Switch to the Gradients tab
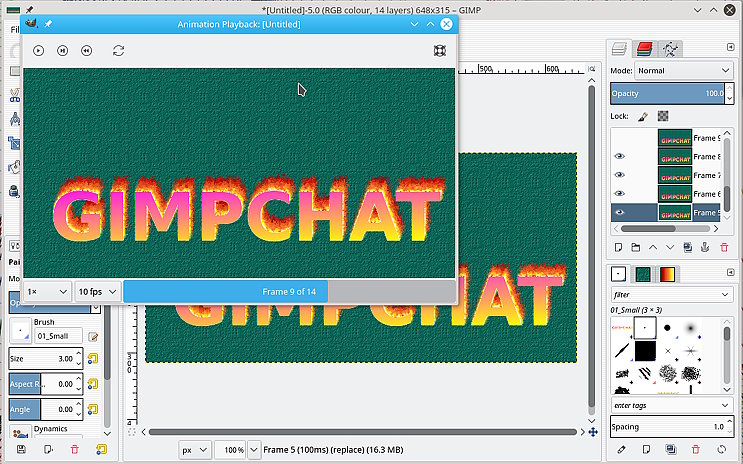Image resolution: width=743 pixels, height=464 pixels. point(667,274)
